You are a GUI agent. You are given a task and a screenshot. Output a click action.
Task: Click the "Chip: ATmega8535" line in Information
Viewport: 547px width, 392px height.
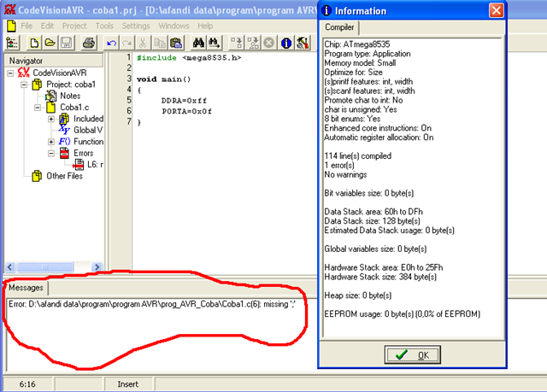pos(357,44)
